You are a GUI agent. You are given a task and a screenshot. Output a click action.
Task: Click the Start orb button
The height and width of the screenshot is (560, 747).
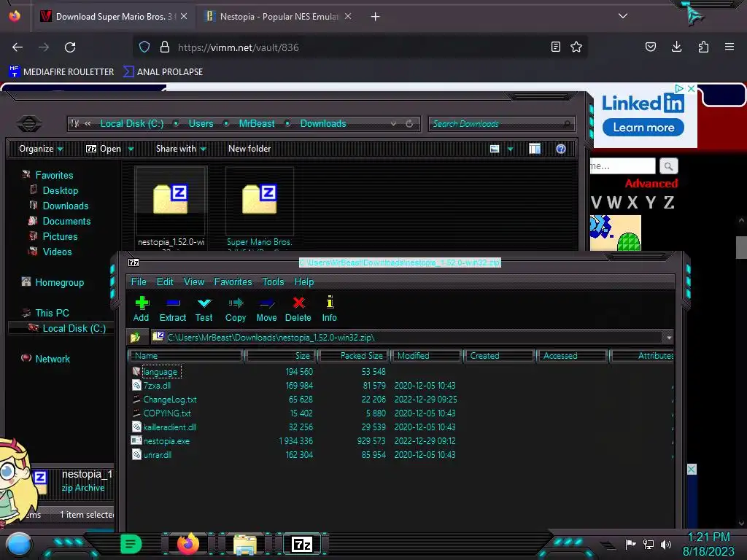pos(18,544)
